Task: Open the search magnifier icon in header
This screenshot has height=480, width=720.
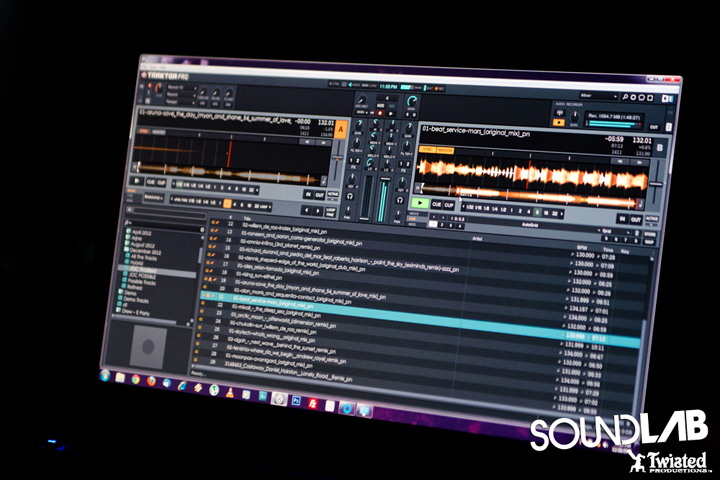Action: (625, 97)
